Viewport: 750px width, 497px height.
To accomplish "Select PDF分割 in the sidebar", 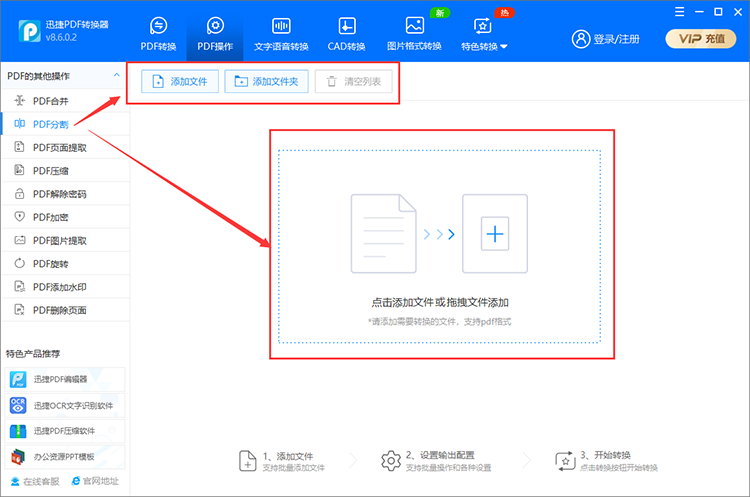I will tap(66, 124).
